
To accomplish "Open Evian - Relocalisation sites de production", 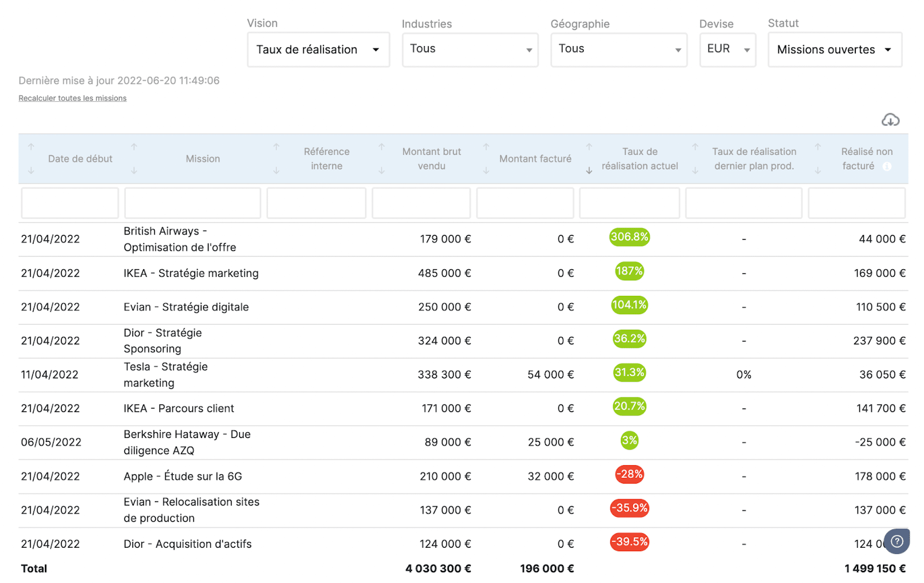I will pyautogui.click(x=192, y=510).
